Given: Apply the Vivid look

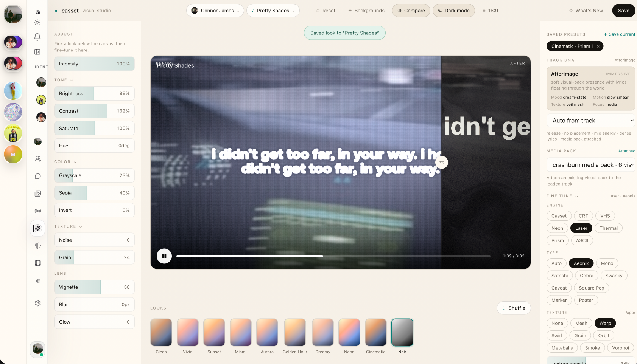Looking at the screenshot, I should [x=188, y=332].
